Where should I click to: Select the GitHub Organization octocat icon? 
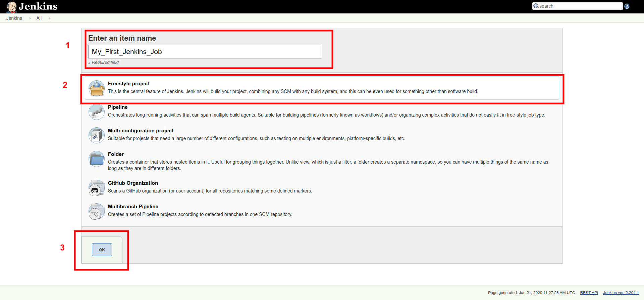(x=97, y=188)
